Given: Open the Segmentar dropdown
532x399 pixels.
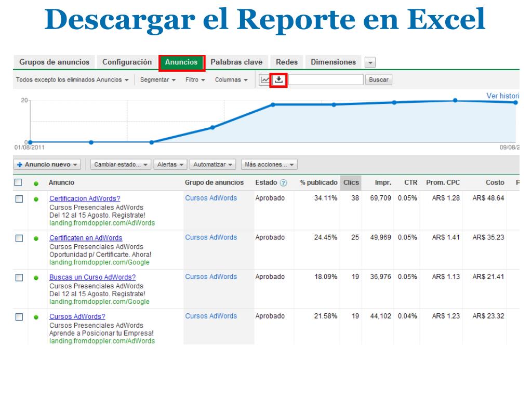Looking at the screenshot, I should pyautogui.click(x=158, y=79).
